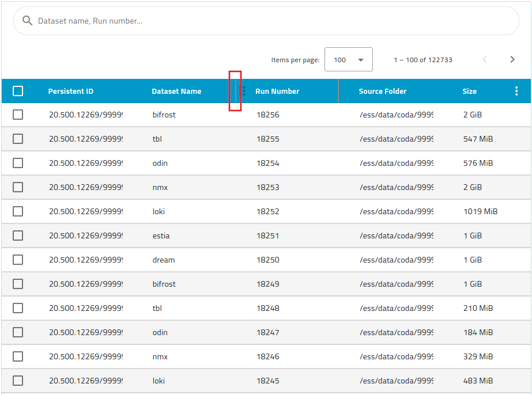
Task: Select the loki run 18245 checkbox
Action: click(18, 381)
